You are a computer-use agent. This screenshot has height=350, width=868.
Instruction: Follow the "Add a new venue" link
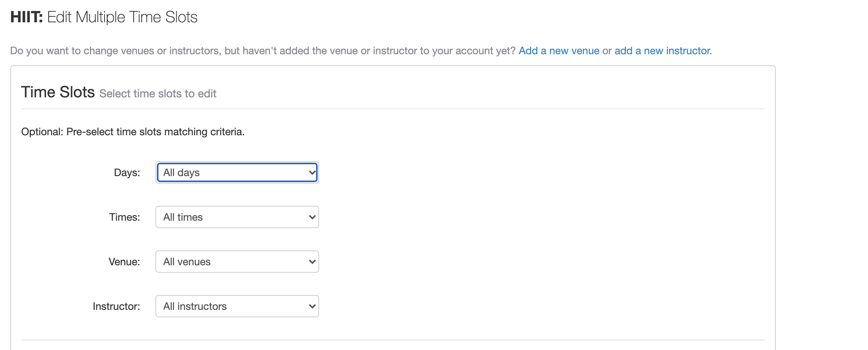[559, 51]
